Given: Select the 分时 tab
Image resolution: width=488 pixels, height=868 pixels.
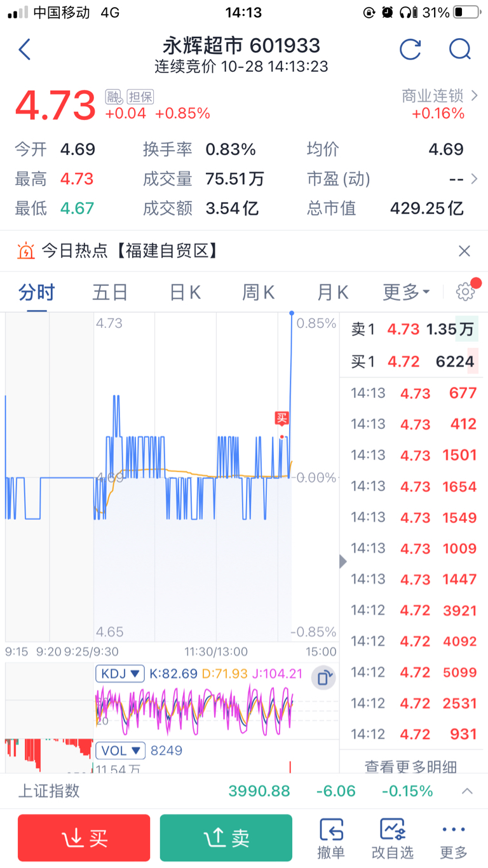Looking at the screenshot, I should (37, 292).
